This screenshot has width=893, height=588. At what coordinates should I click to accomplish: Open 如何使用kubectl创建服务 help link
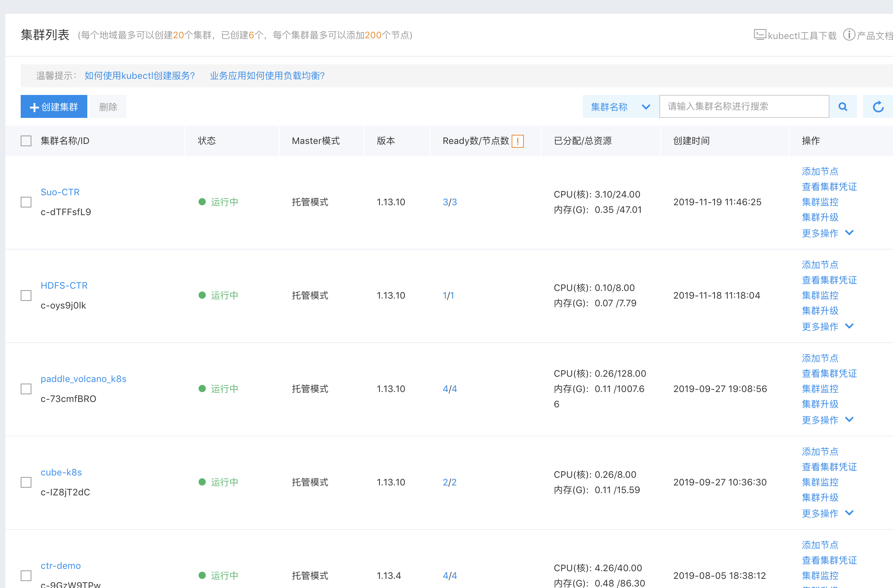(140, 75)
